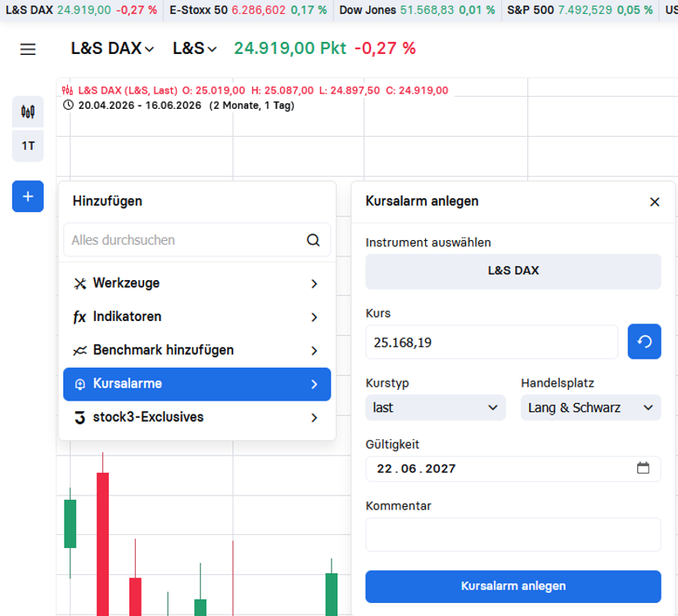Close the Kursalarm anlegen panel
Viewport: 678px width, 616px height.
click(x=654, y=202)
